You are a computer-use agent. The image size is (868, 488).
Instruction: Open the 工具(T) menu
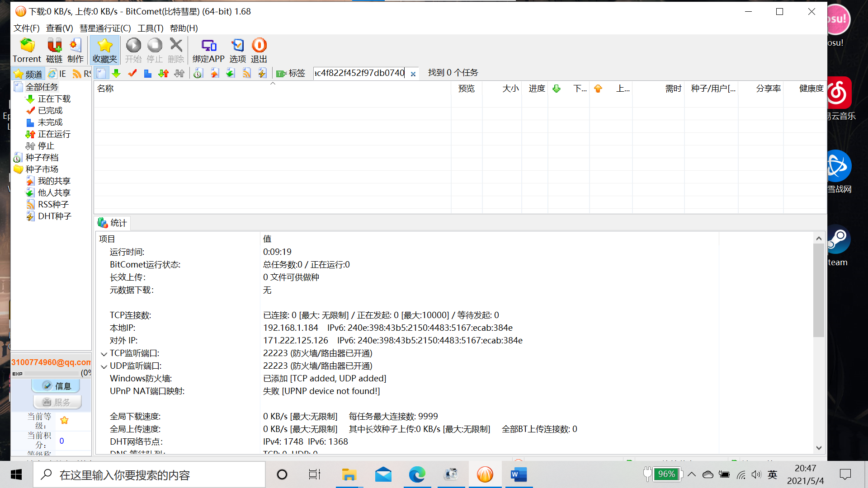(x=150, y=28)
